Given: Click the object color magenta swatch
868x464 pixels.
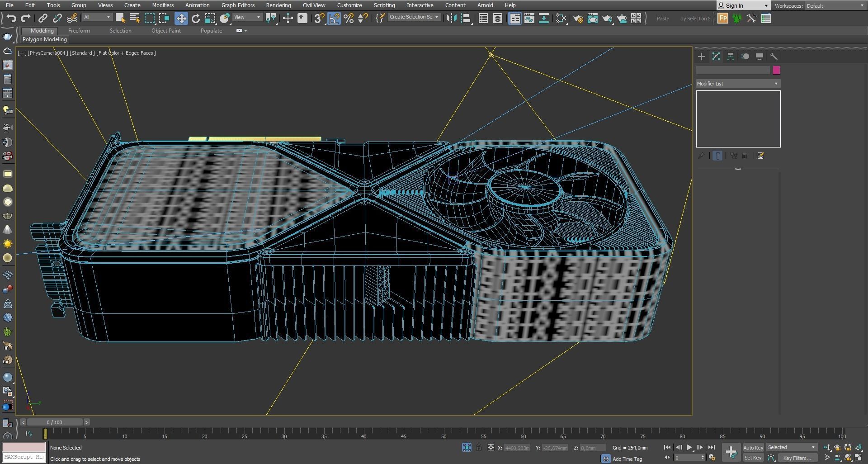Looking at the screenshot, I should click(x=776, y=70).
